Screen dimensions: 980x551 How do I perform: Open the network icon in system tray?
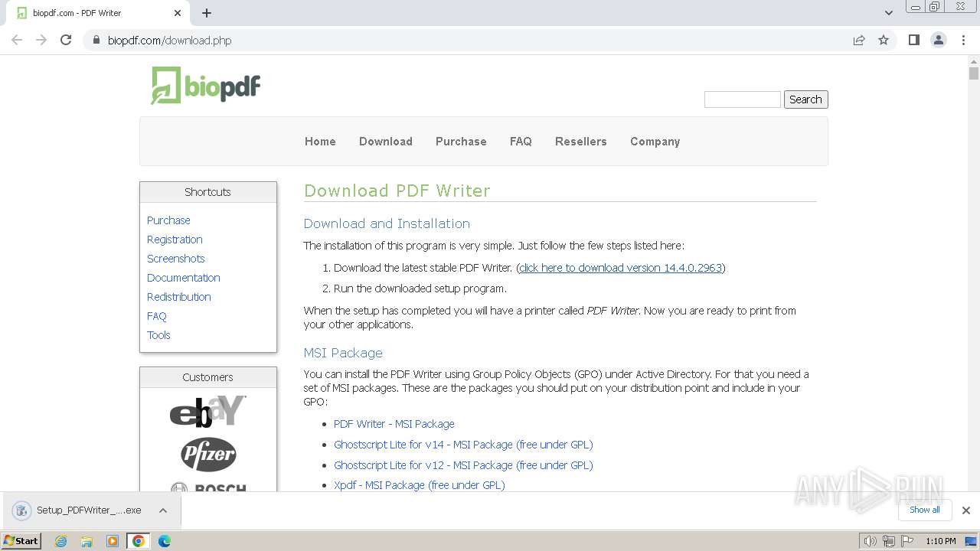888,541
